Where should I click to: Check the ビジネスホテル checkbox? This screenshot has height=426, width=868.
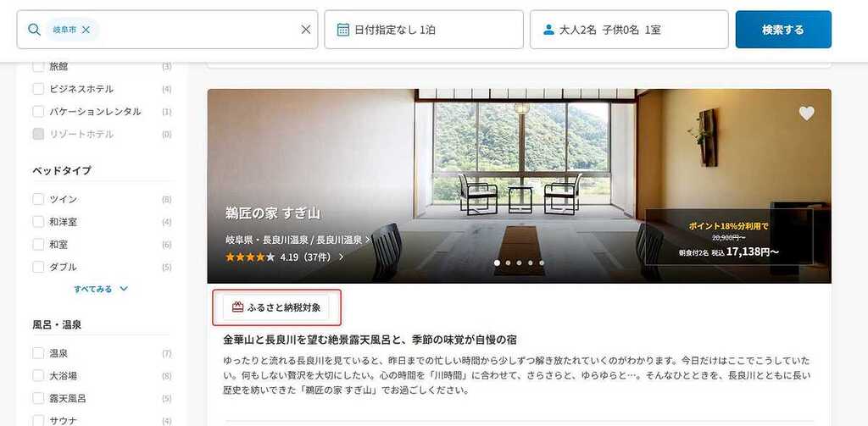[38, 89]
